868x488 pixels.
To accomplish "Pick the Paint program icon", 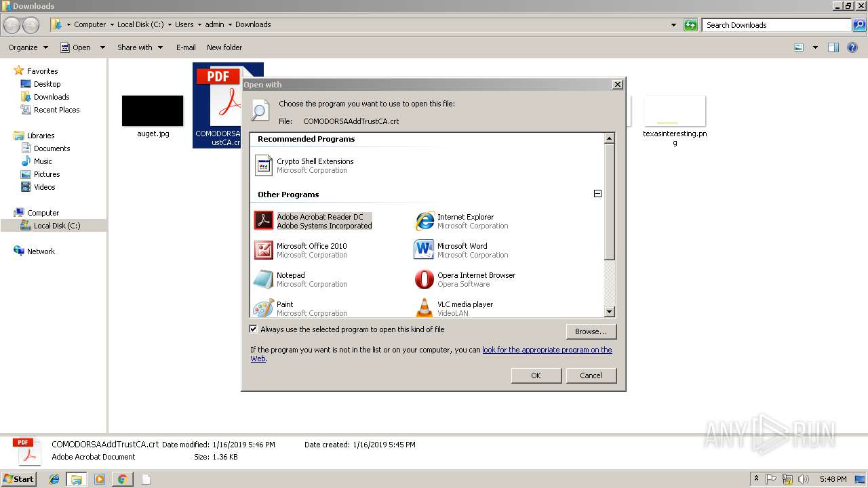I will tap(264, 308).
